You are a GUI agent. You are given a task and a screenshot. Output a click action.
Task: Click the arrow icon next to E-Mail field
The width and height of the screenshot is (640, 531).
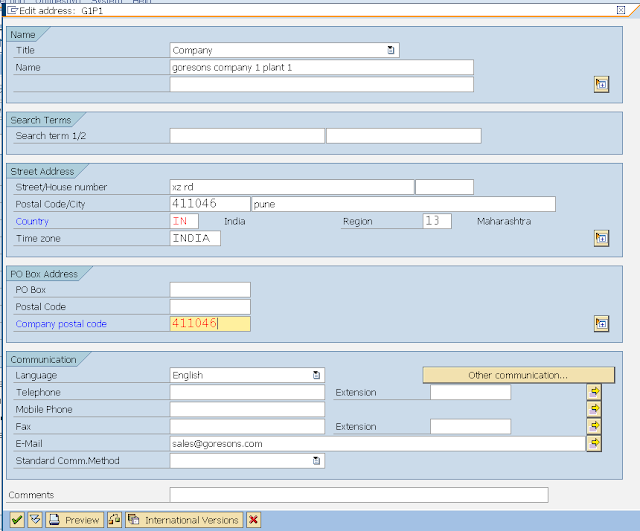coord(594,443)
